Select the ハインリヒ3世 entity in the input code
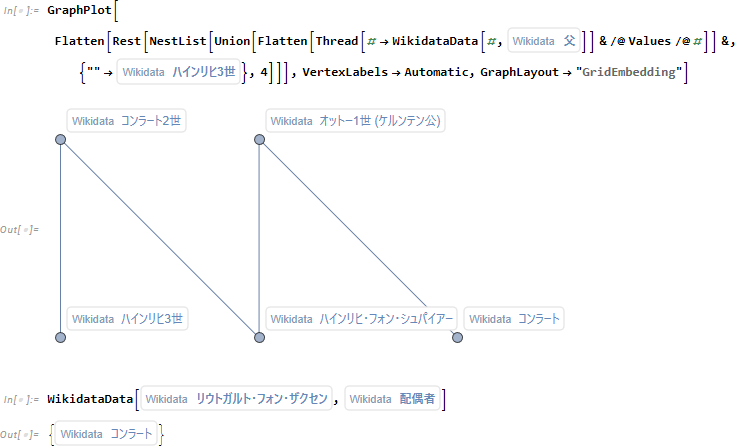This screenshot has height=446, width=735. (181, 73)
